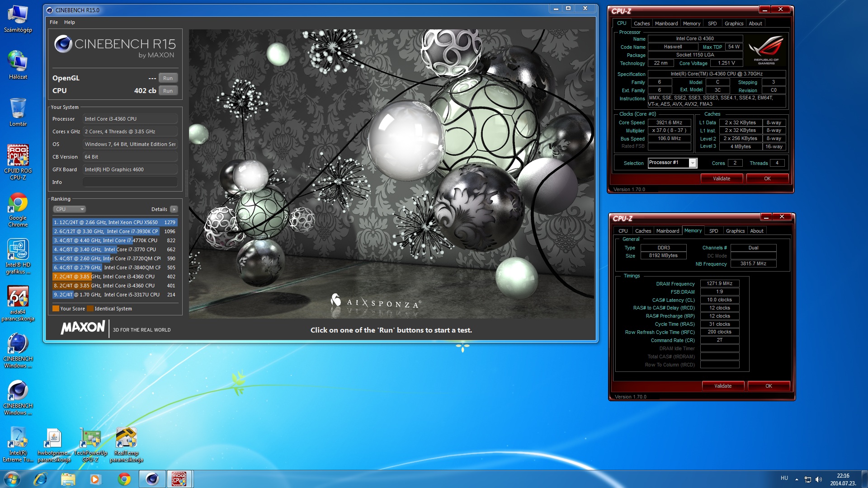Open the CPU ranking dropdown

69,209
